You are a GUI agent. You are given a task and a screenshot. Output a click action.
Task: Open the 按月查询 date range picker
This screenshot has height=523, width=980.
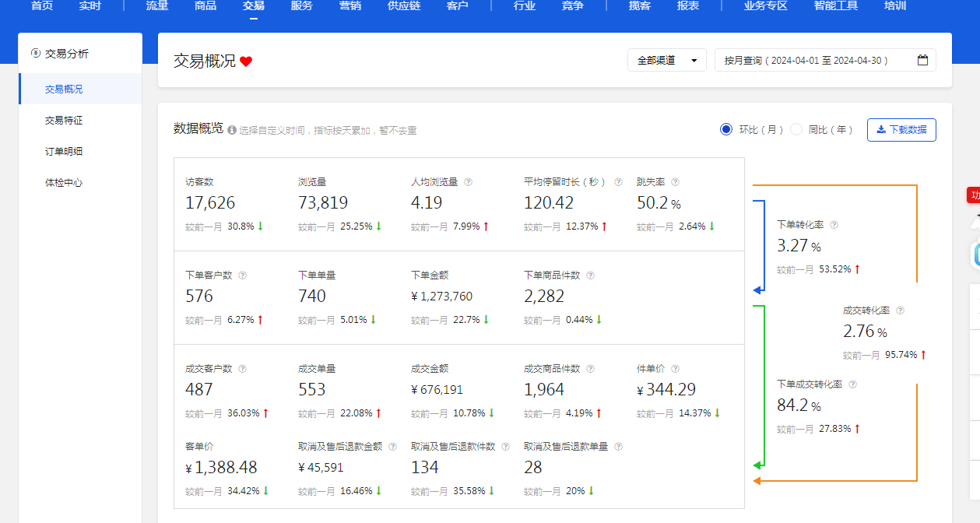[x=825, y=60]
